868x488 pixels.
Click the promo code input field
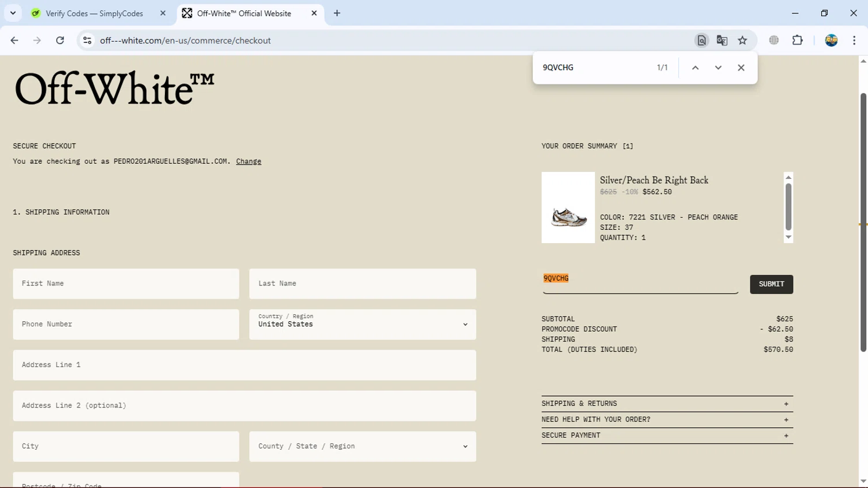[x=641, y=283]
